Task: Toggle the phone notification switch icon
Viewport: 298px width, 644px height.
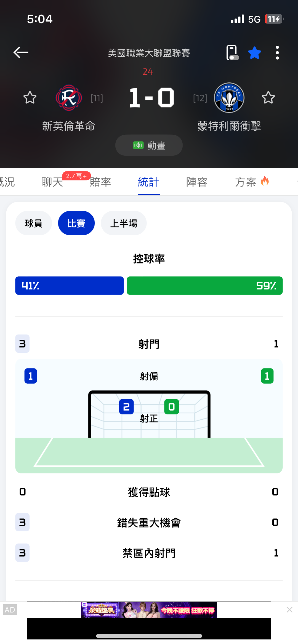Action: [232, 53]
